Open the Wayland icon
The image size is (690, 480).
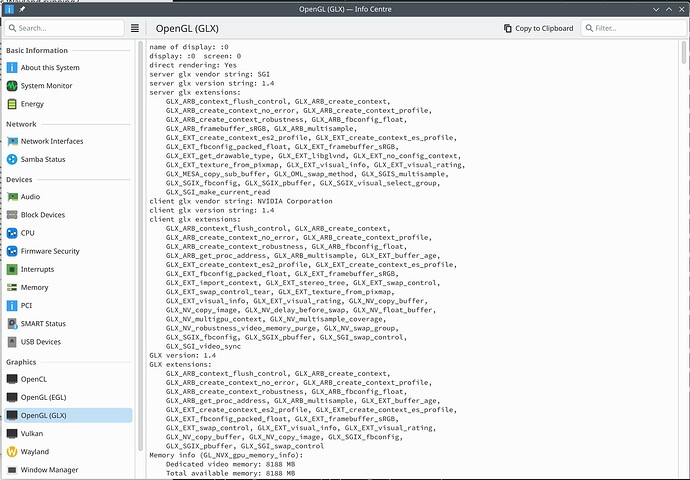[x=12, y=452]
